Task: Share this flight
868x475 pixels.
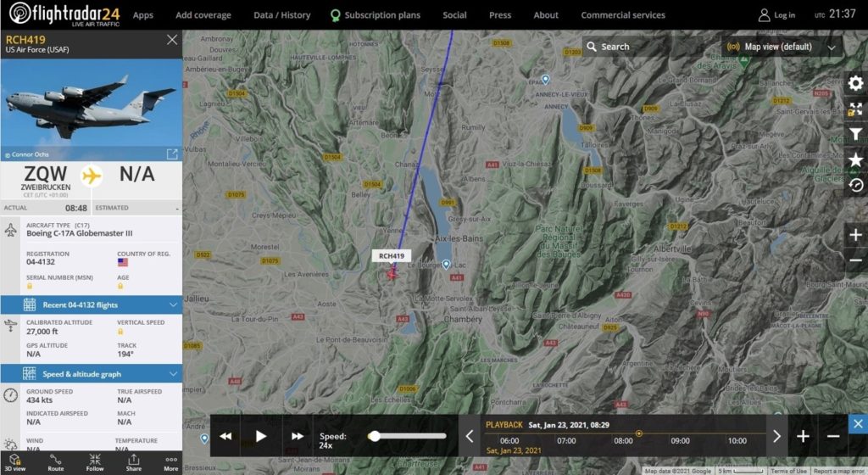Action: (x=133, y=462)
